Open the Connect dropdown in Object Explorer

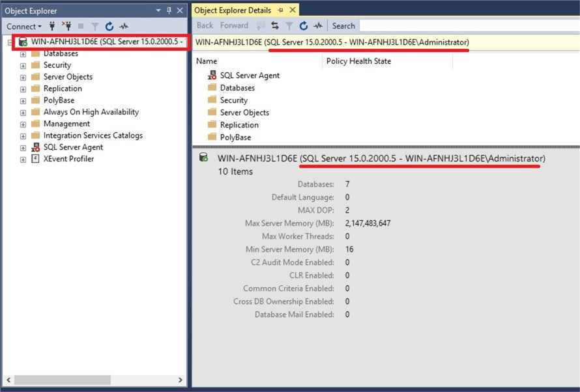click(x=23, y=26)
